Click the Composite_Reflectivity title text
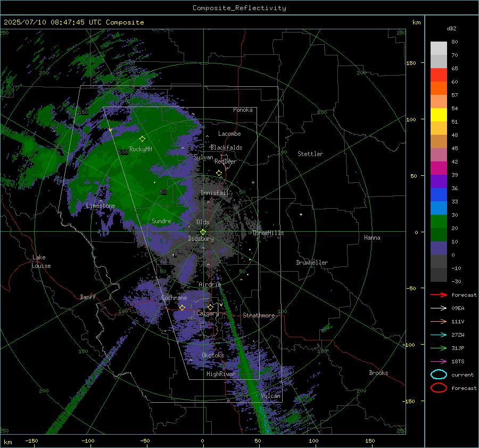This screenshot has width=479, height=448. pos(240,8)
